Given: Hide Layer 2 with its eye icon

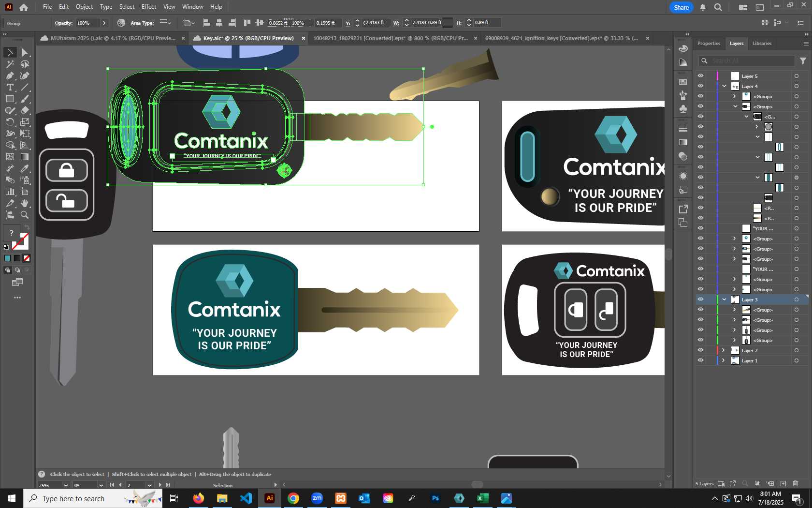Looking at the screenshot, I should (700, 350).
